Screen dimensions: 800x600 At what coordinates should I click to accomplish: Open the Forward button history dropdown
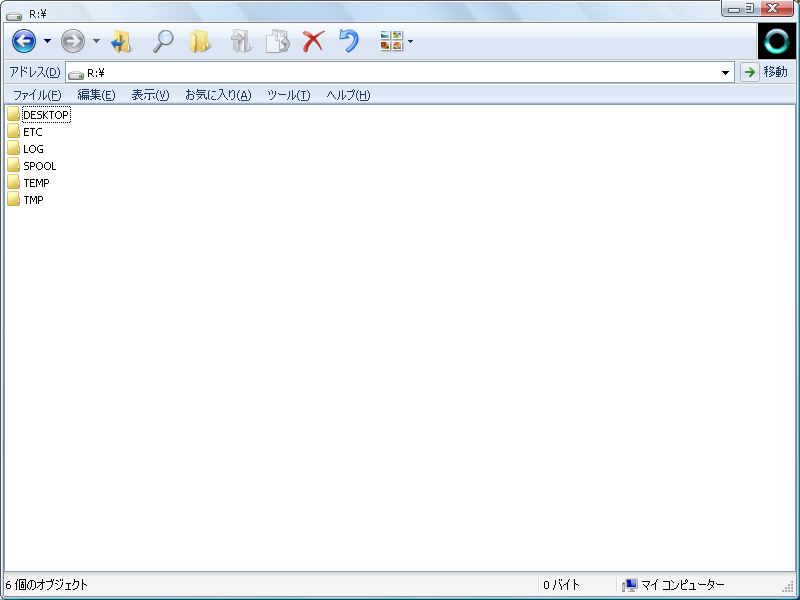pyautogui.click(x=96, y=41)
